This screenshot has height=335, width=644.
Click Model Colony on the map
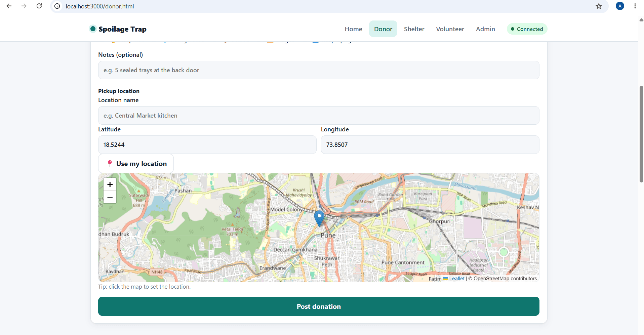coord(286,210)
